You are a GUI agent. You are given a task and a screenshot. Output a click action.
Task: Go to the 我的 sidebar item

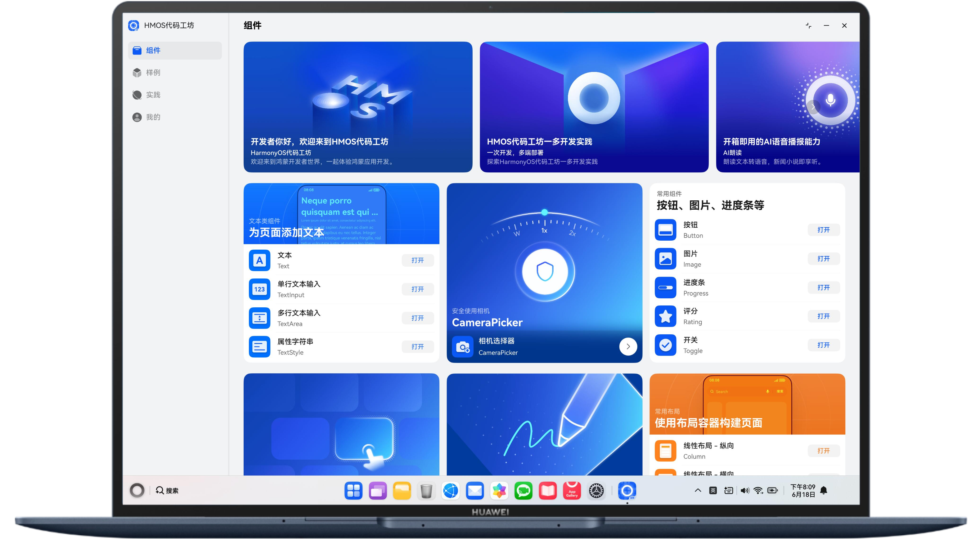pyautogui.click(x=175, y=117)
